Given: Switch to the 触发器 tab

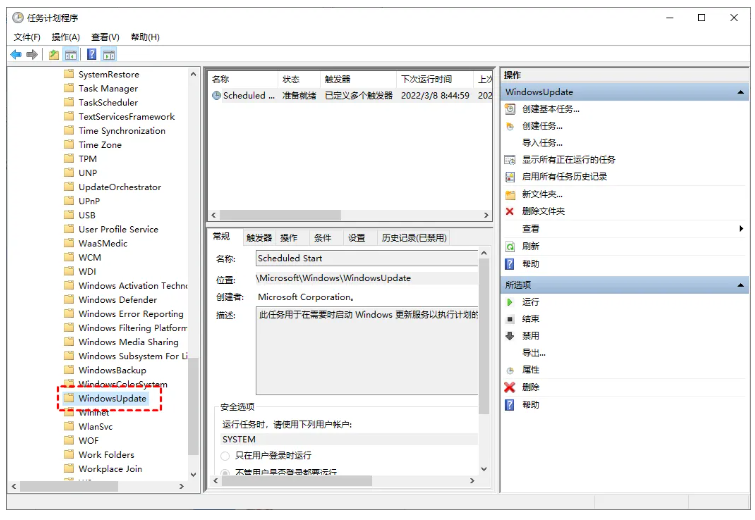Looking at the screenshot, I should coord(259,238).
